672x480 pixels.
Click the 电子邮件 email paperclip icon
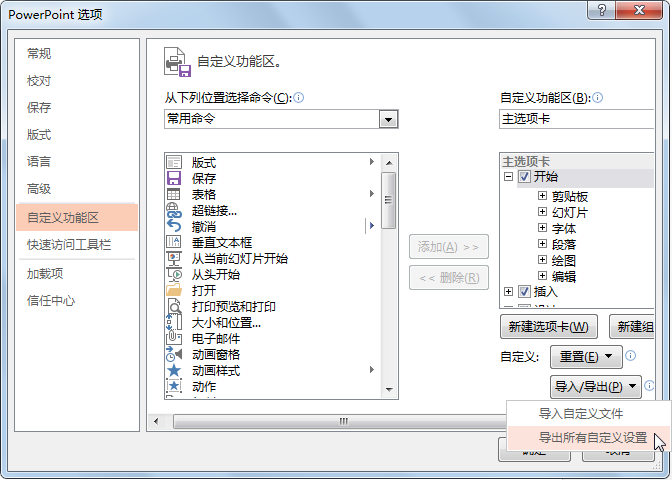[x=174, y=338]
